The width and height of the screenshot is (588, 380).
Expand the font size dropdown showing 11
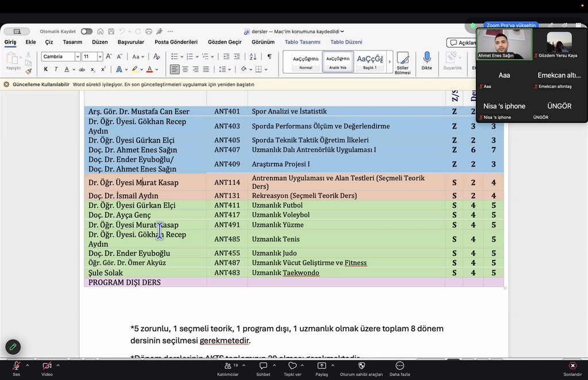(100, 57)
